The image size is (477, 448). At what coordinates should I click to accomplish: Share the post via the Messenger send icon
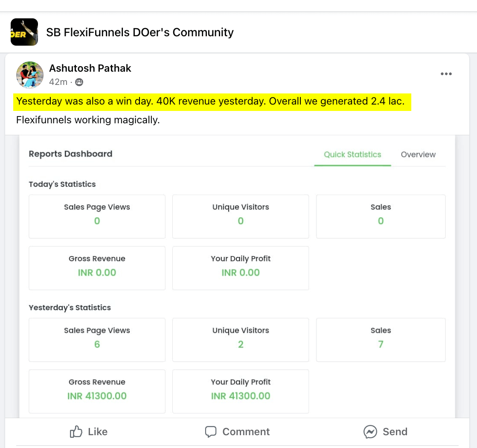370,431
